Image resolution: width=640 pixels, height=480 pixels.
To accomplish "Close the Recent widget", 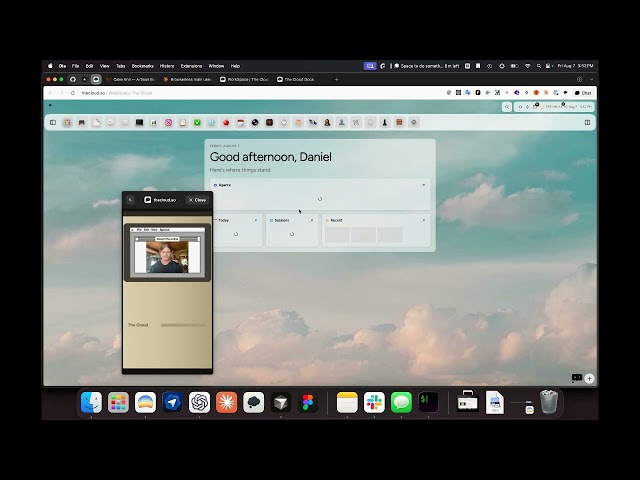I will pos(424,220).
